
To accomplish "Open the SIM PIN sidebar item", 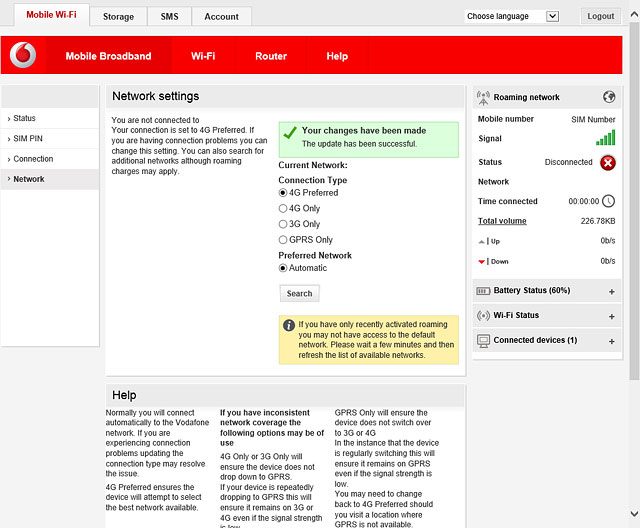I will 50,139.
